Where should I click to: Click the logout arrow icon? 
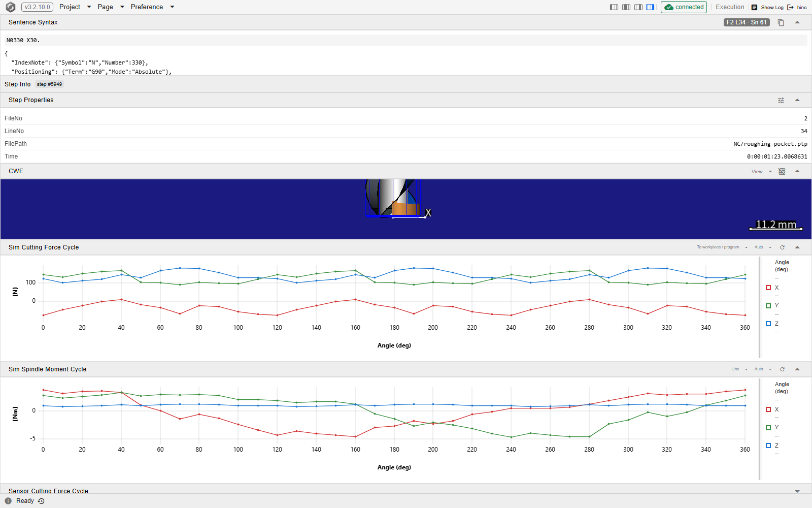[x=790, y=7]
